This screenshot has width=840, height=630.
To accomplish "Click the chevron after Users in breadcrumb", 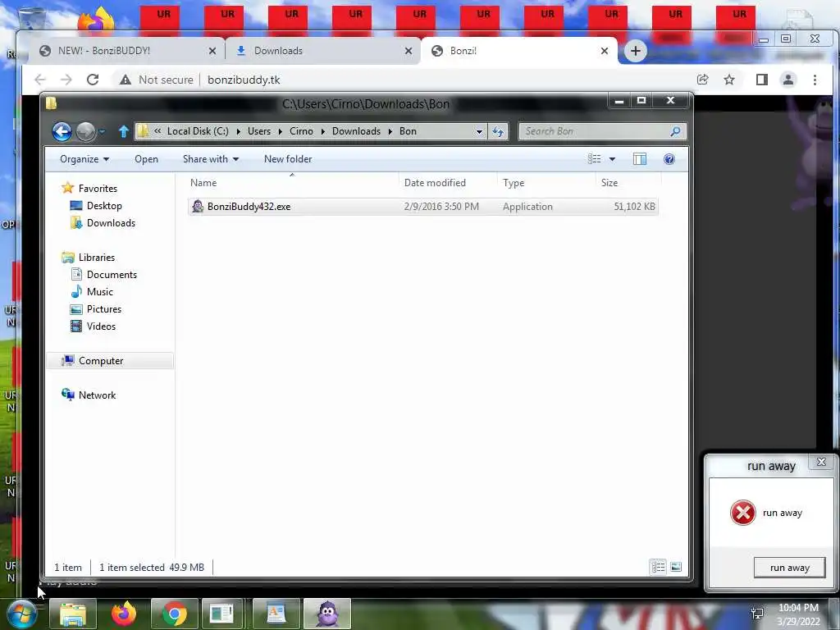I will [281, 131].
